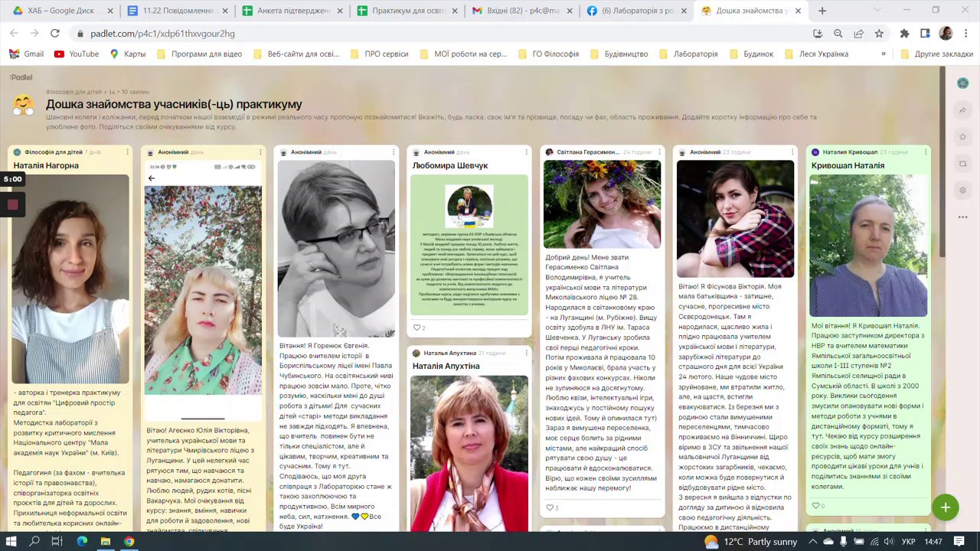Open Другие закладки bookmarks folder

936,54
